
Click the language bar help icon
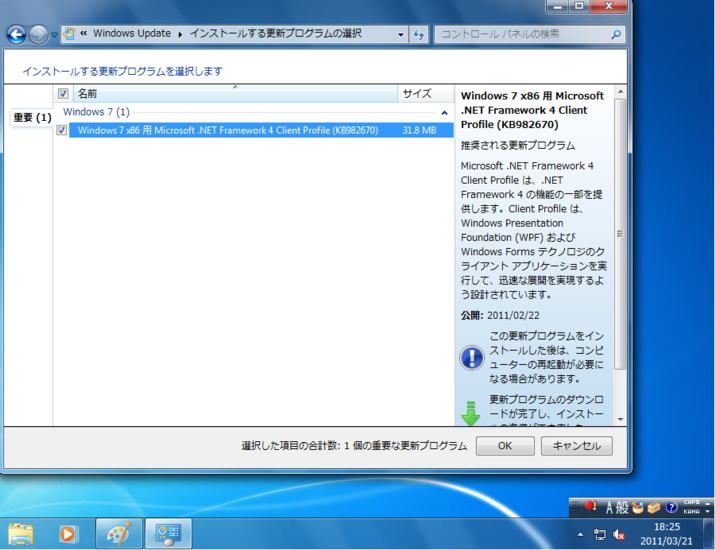point(671,507)
